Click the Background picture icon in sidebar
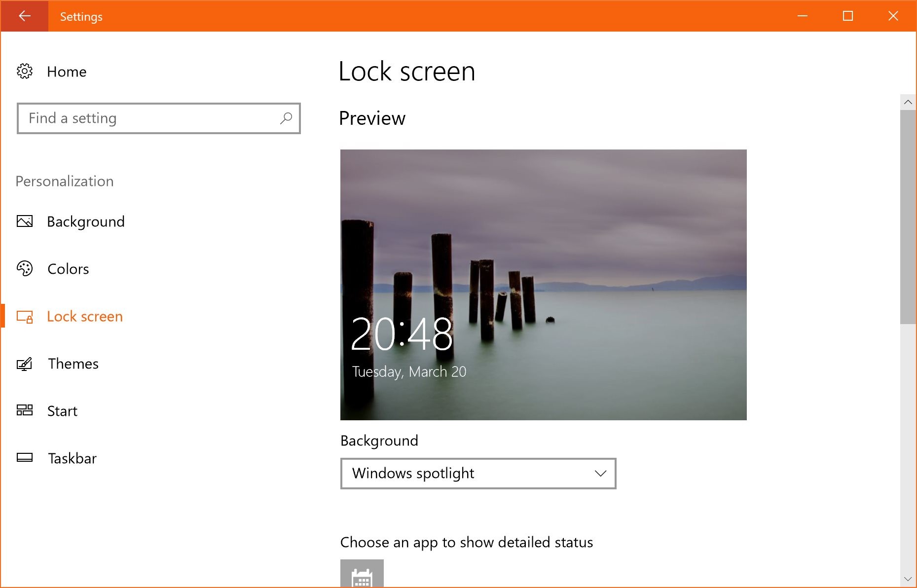This screenshot has height=588, width=917. tap(25, 221)
